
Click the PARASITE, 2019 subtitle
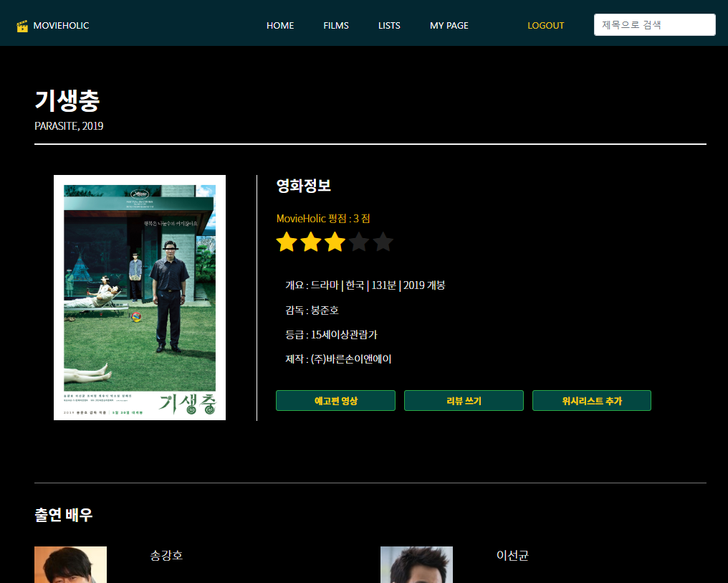pos(69,126)
